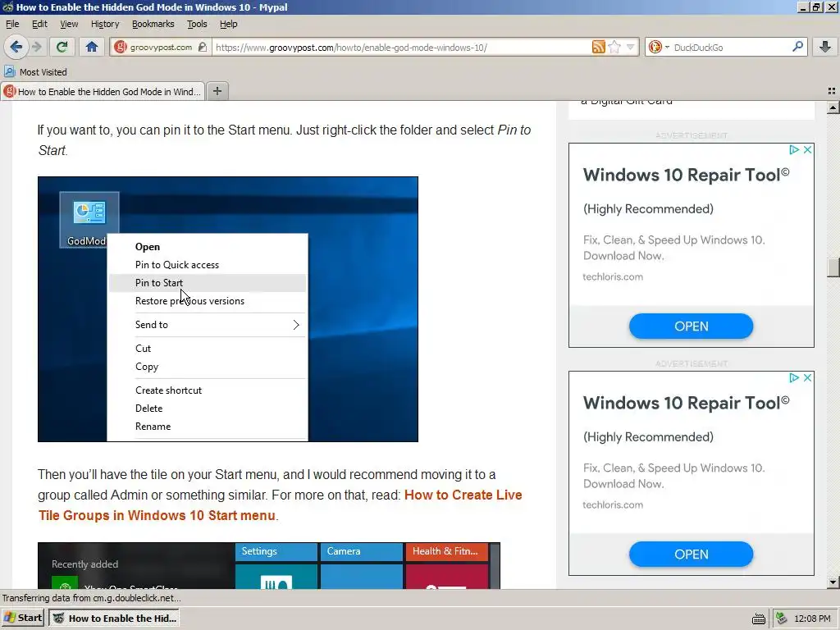Screen dimensions: 840x630
Task: Open a new tab with plus button
Action: point(217,91)
